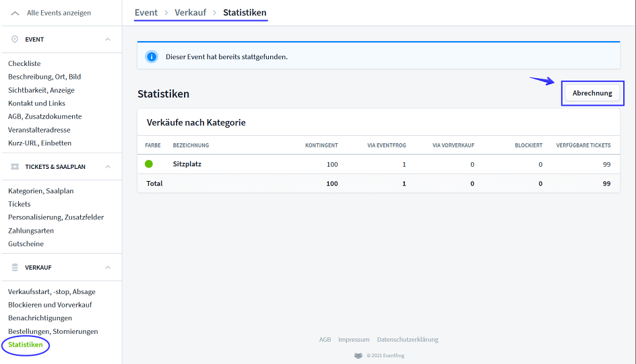The width and height of the screenshot is (636, 364).
Task: Open Kategorien, Saalplan menu item
Action: [41, 191]
